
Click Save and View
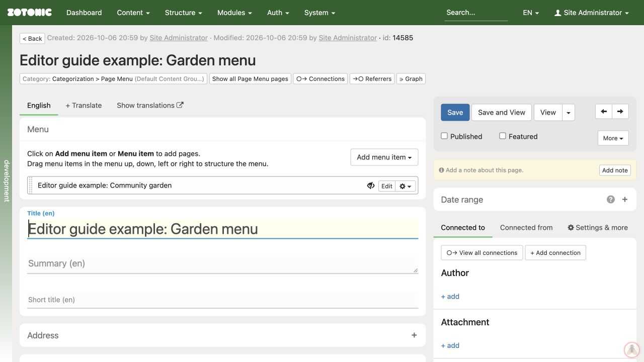pos(502,113)
